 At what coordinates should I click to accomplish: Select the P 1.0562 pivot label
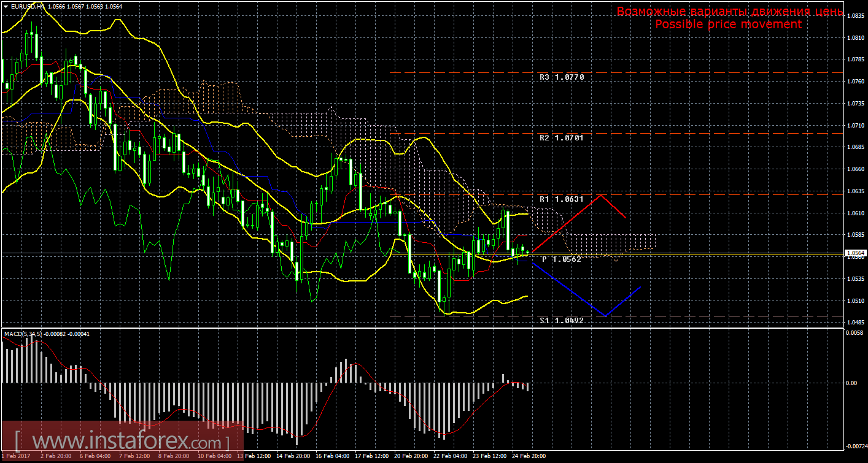561,259
